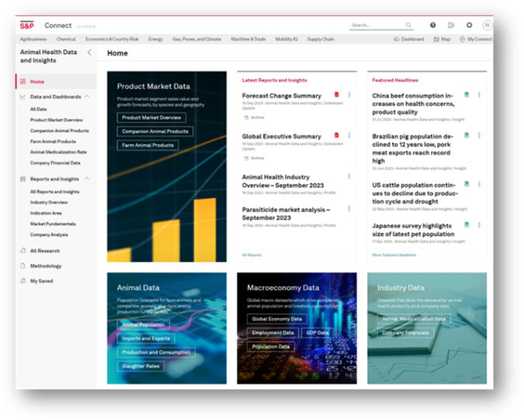This screenshot has width=524, height=420.
Task: Click the Data and Dashboards chart icon
Action: tap(23, 96)
